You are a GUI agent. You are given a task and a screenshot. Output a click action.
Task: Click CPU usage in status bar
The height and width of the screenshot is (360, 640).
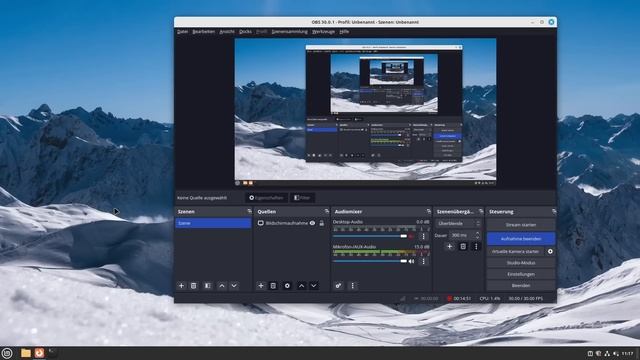pos(490,299)
